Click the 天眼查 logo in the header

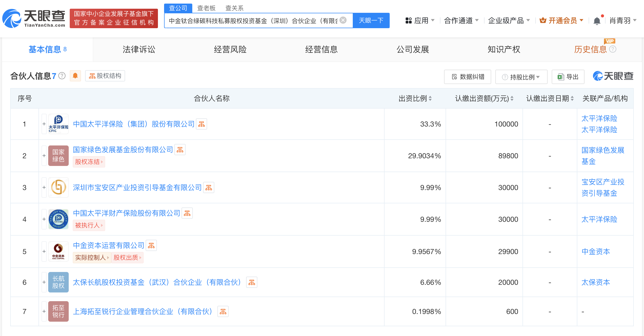point(33,18)
